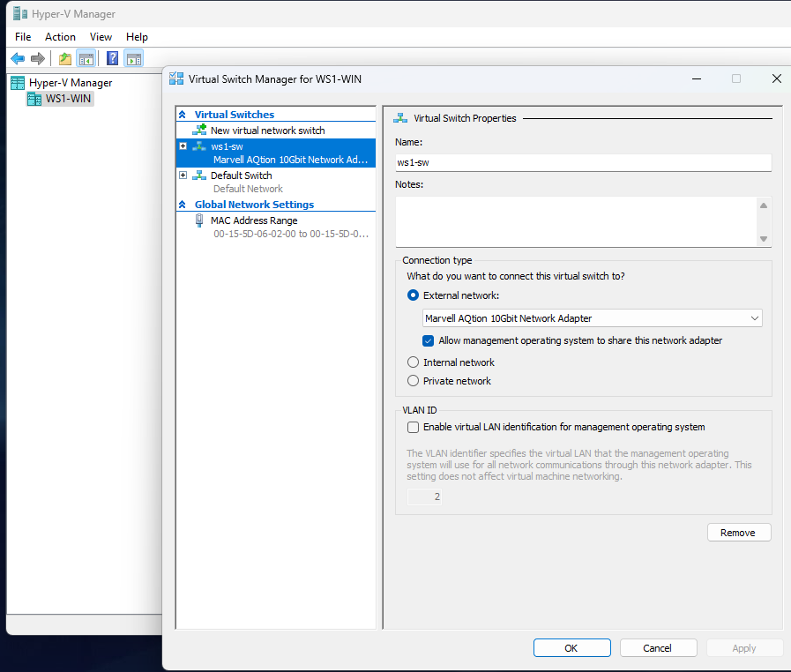This screenshot has height=672, width=791.
Task: Select New virtual network switch item
Action: 267,131
